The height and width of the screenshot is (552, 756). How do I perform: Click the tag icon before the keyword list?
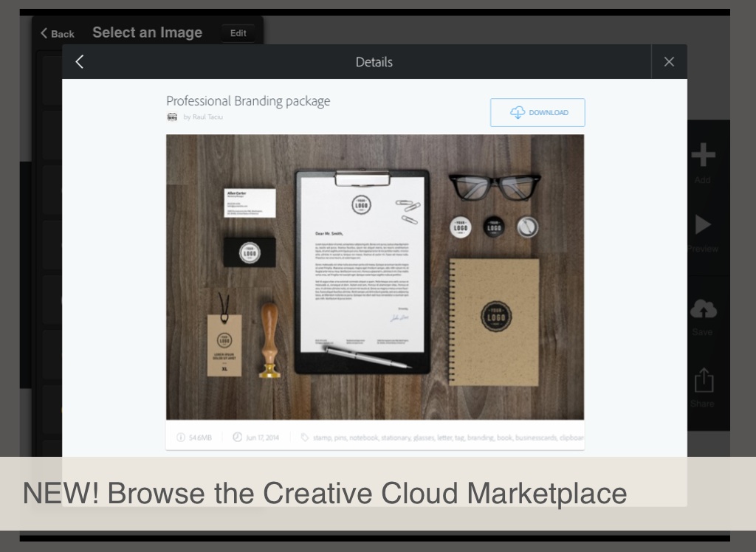pos(304,438)
